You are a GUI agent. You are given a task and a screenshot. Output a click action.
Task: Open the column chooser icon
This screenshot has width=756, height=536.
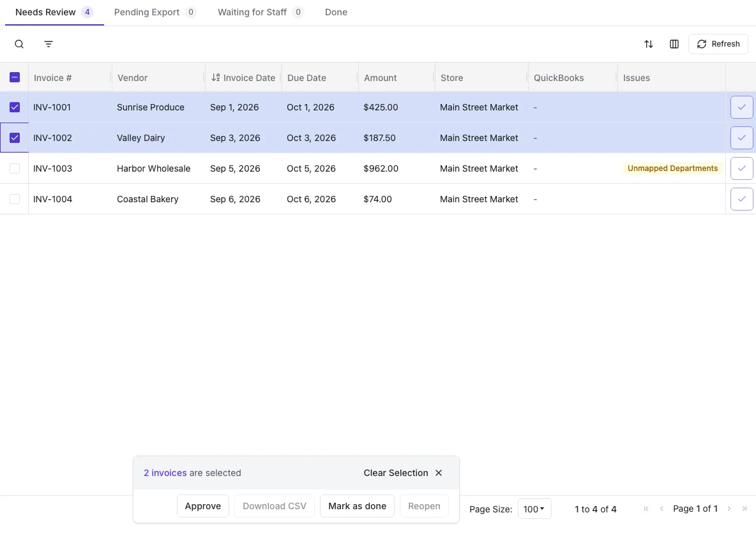coord(674,44)
